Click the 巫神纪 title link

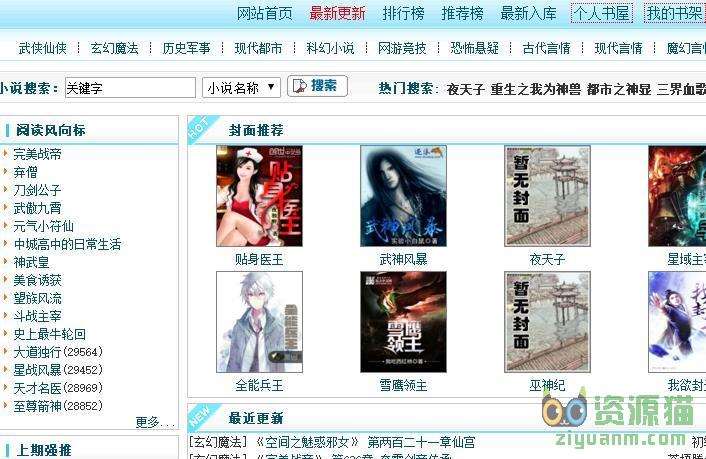coord(547,385)
